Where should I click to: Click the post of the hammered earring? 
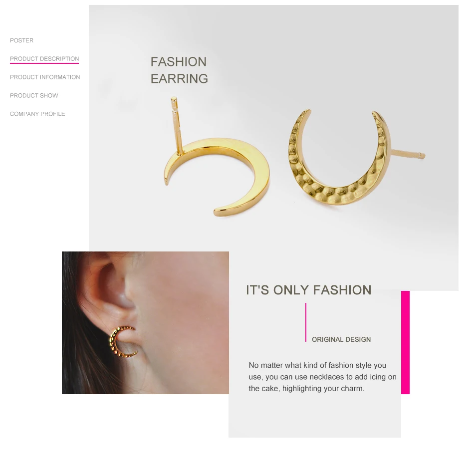(x=408, y=154)
